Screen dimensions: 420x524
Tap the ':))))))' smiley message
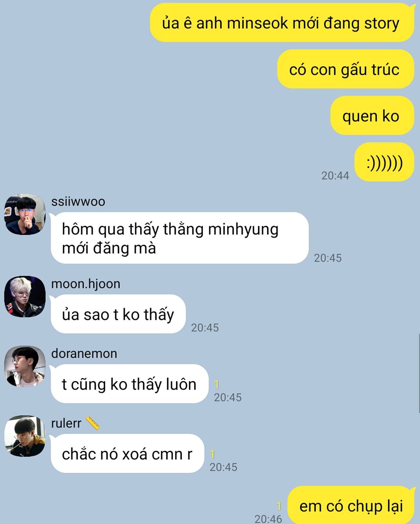(384, 162)
